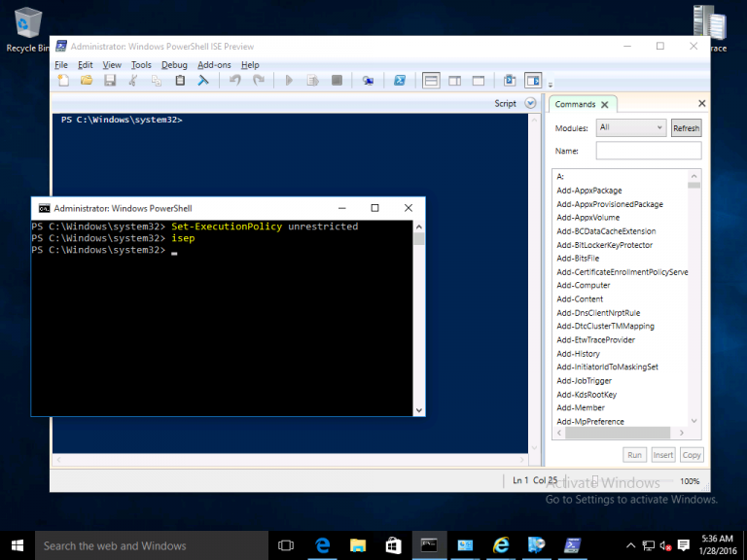Screen dimensions: 747x560
Task: Click the New Remote PowerShell Tab icon
Action: [x=368, y=81]
